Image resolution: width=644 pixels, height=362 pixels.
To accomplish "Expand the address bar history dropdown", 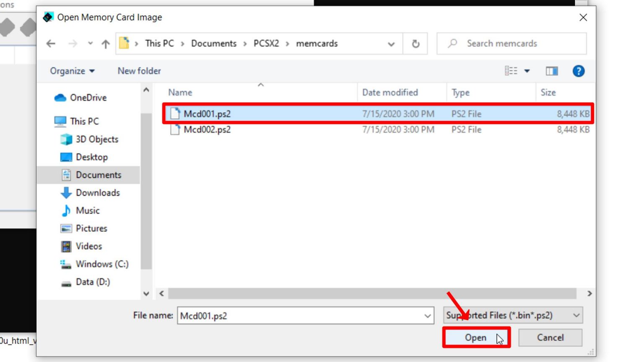I will pyautogui.click(x=390, y=43).
